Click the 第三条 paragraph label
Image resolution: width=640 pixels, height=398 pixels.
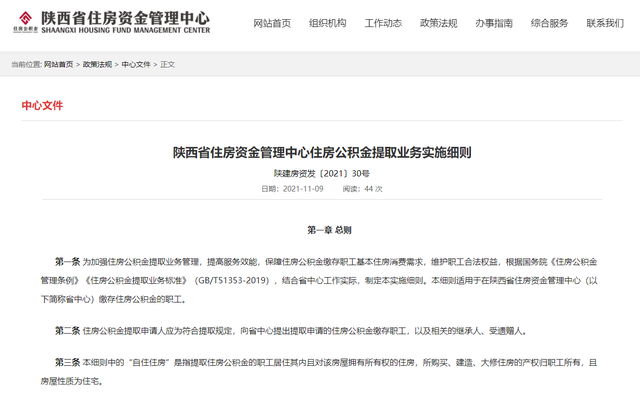click(x=68, y=362)
